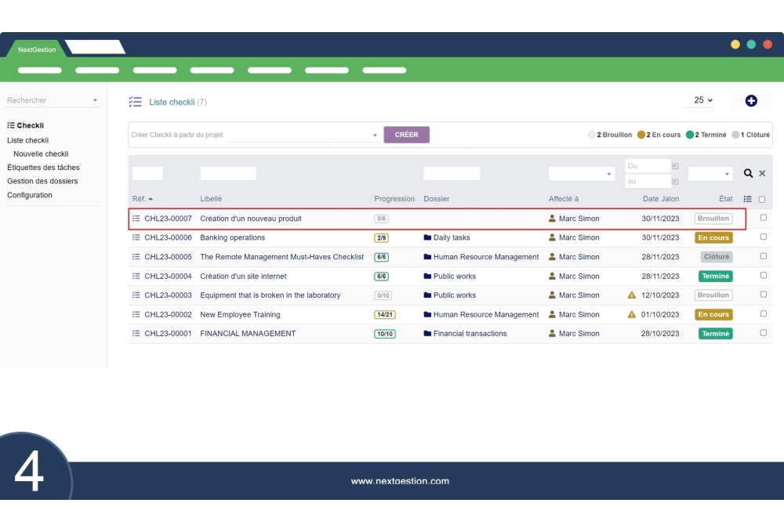Click the person icon next to Marc Simon on CHL23-00001
Image resolution: width=784 pixels, height=532 pixels.
click(552, 333)
